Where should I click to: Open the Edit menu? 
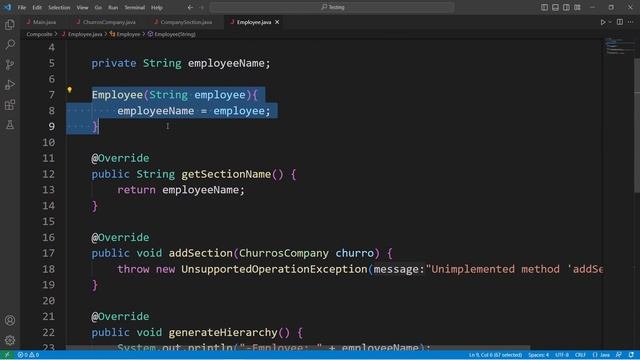(37, 7)
